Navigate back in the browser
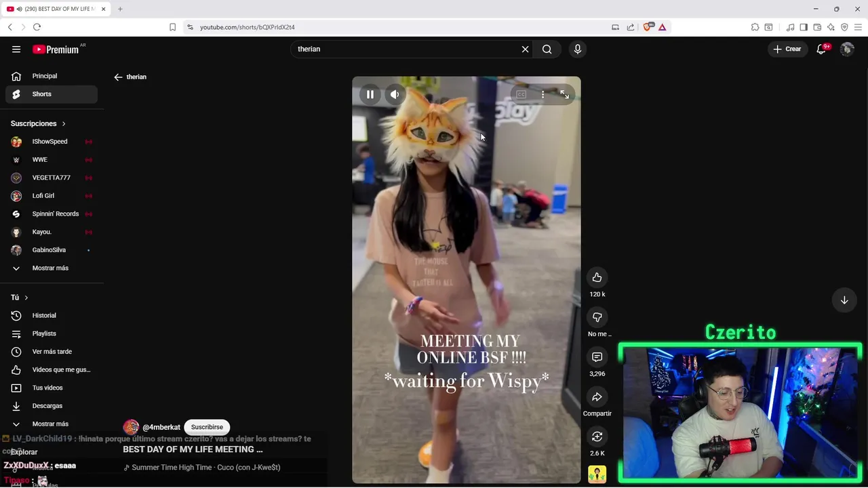The width and height of the screenshot is (868, 488). point(9,27)
